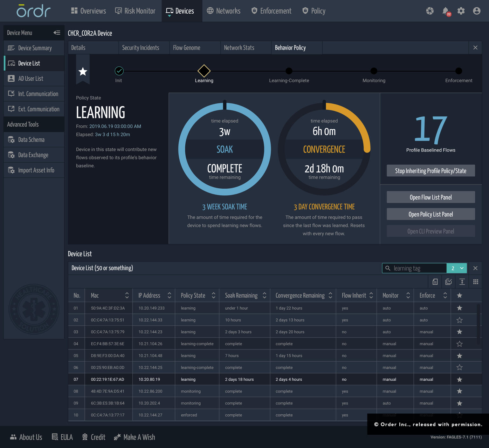Open the Risk Monitor section
489x448 pixels.
(x=135, y=10)
